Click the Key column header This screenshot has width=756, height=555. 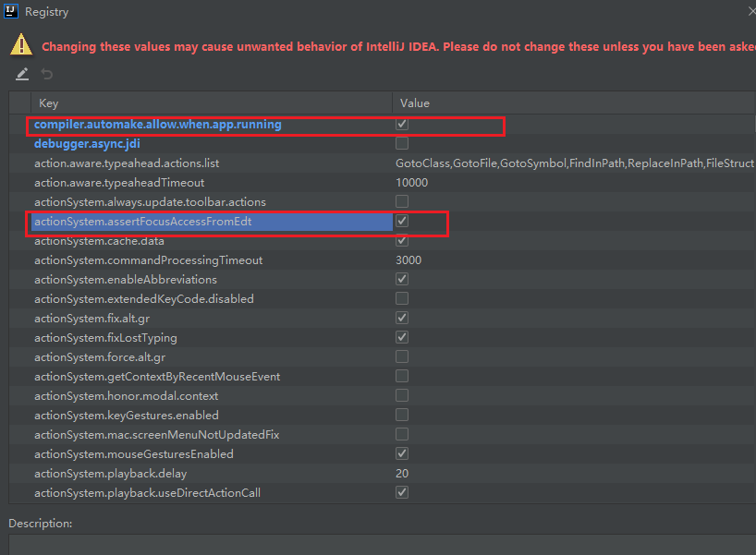coord(213,103)
